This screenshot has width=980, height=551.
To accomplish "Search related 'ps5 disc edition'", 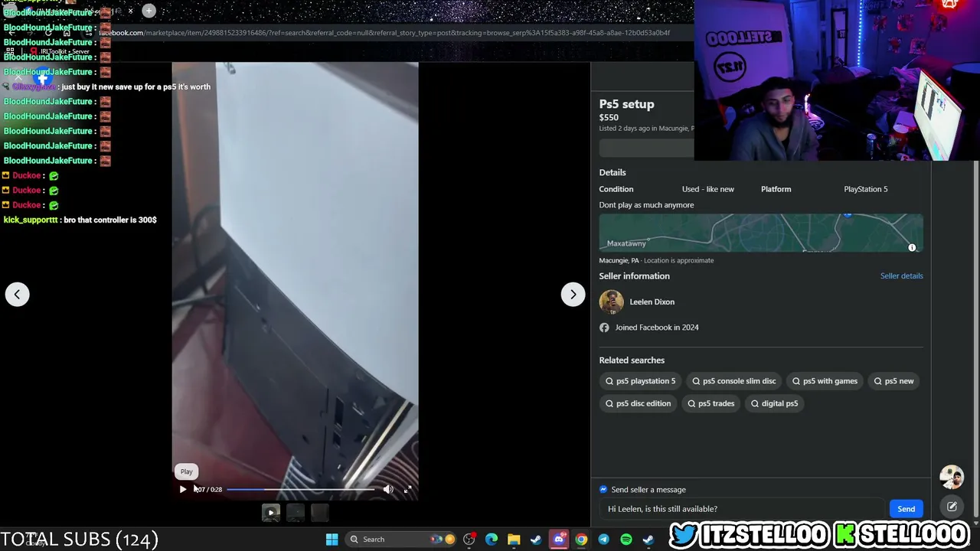I will pyautogui.click(x=638, y=403).
